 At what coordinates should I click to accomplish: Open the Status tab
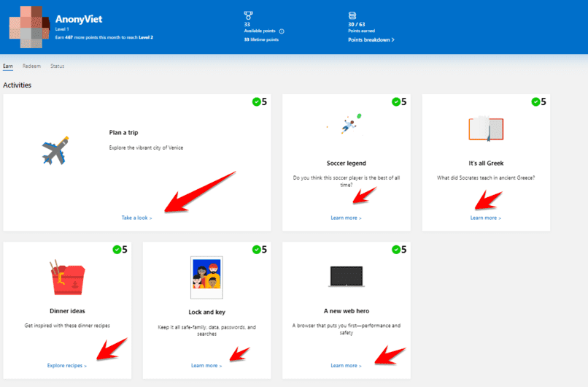58,66
